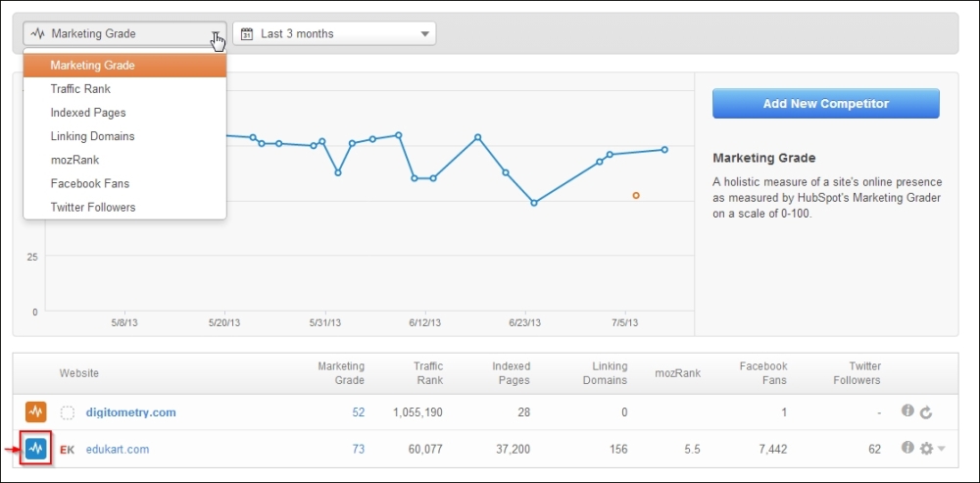Click info icon in digitometry.com row

[907, 412]
